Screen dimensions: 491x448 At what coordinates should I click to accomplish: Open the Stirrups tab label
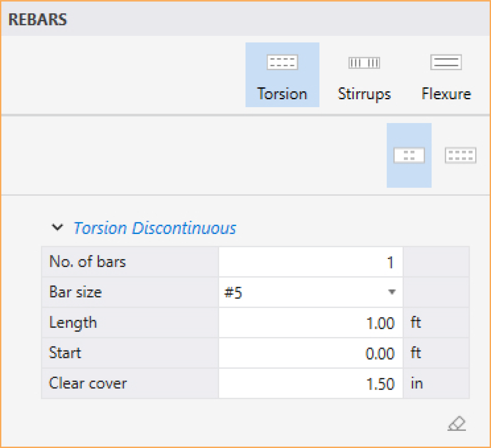pyautogui.click(x=364, y=94)
